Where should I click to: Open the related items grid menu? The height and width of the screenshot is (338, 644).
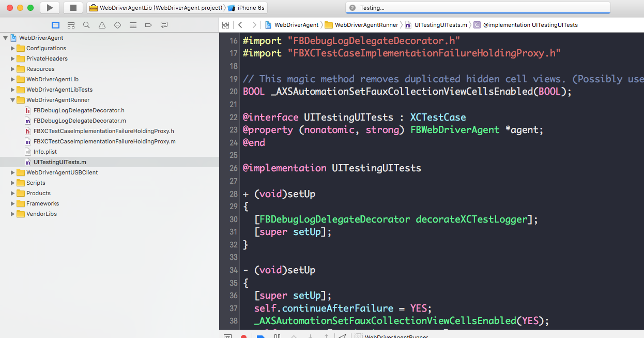(225, 25)
